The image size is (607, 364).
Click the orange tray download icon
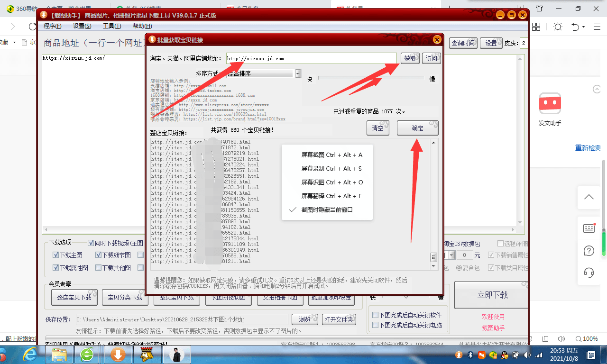click(459, 355)
